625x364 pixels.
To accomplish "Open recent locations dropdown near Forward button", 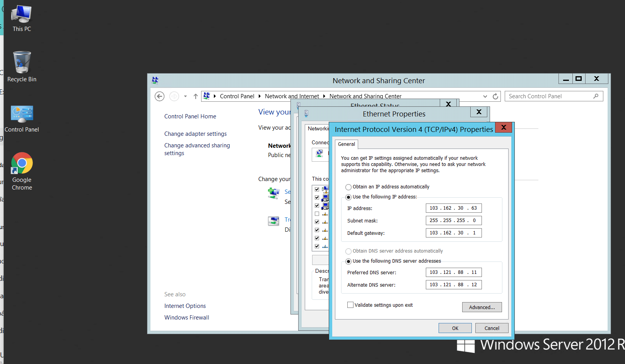I will click(185, 96).
